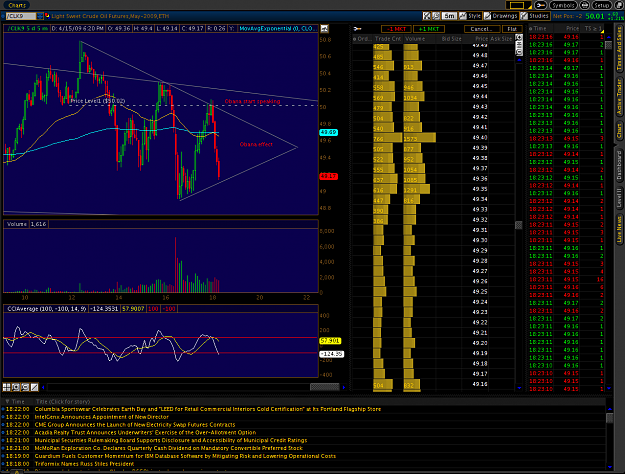Screen dimensions: 625x474
Task: Click the Time column header in Time and Sales
Action: click(540, 29)
